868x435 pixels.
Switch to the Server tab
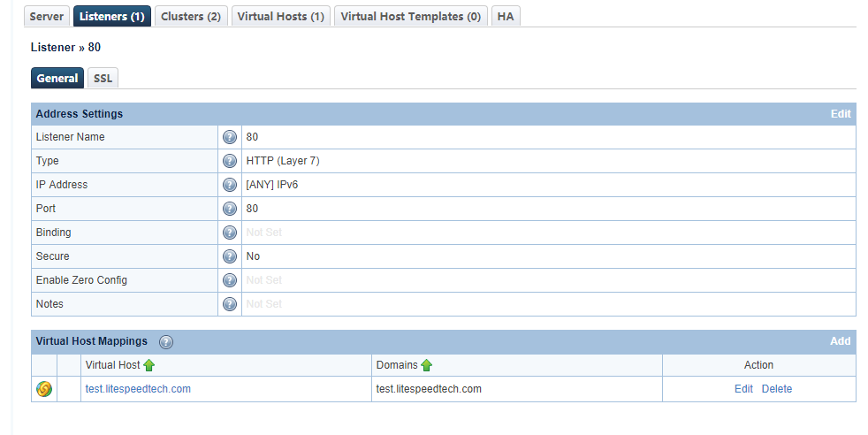(47, 16)
